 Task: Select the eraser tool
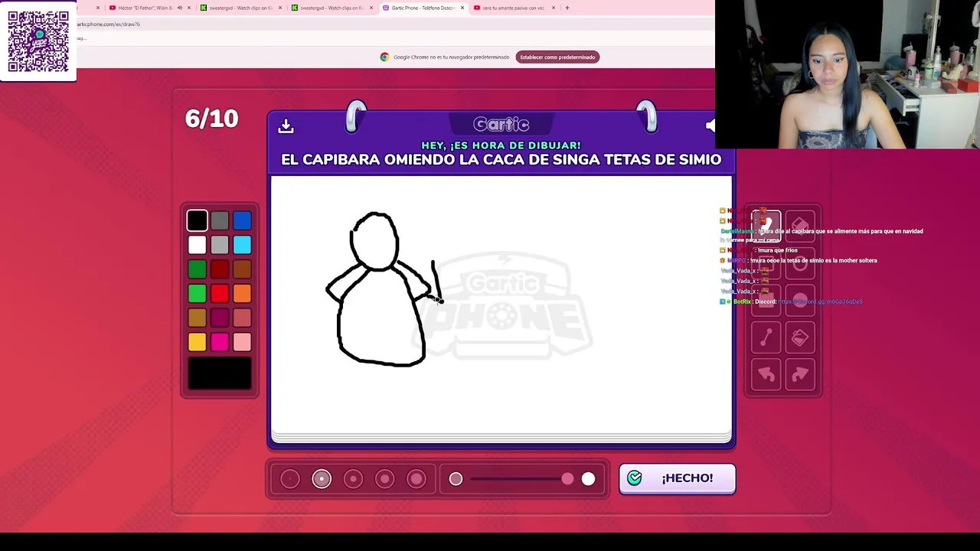click(800, 227)
